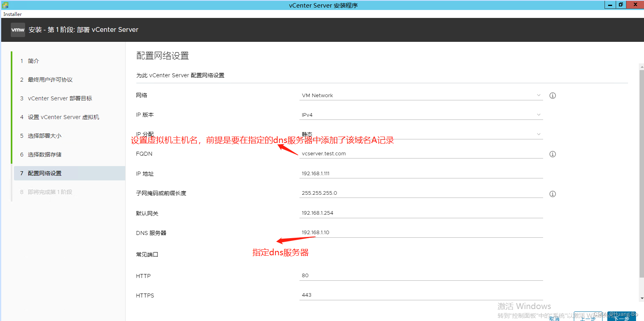Screen dimensions: 644x321
Task: Go to step 3 vCenter Server 部署目标
Action: point(69,98)
